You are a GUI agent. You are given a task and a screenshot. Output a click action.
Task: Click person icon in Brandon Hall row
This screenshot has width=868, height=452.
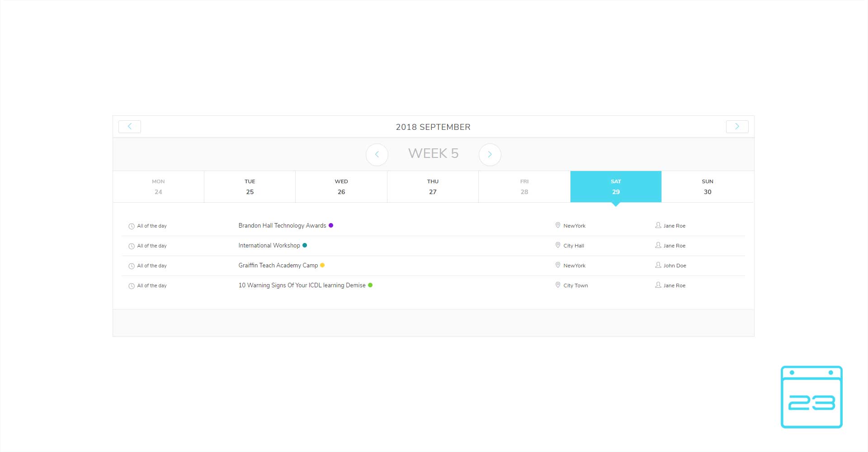coord(658,225)
